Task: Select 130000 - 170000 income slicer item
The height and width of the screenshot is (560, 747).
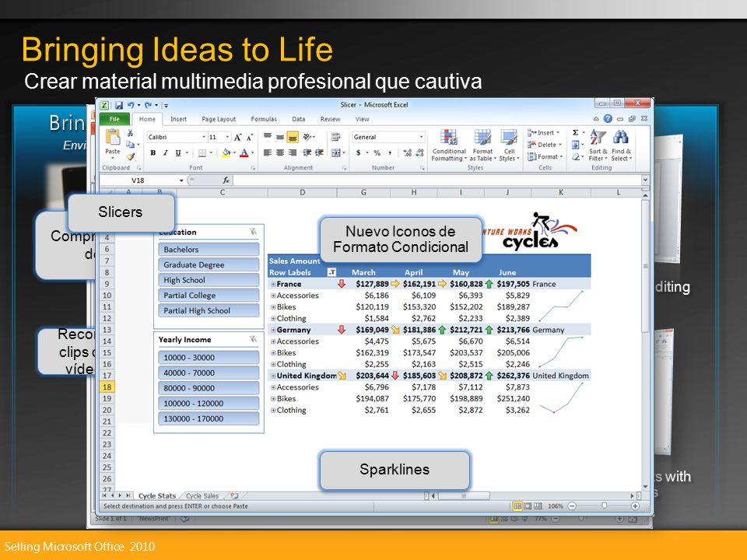Action: click(209, 418)
